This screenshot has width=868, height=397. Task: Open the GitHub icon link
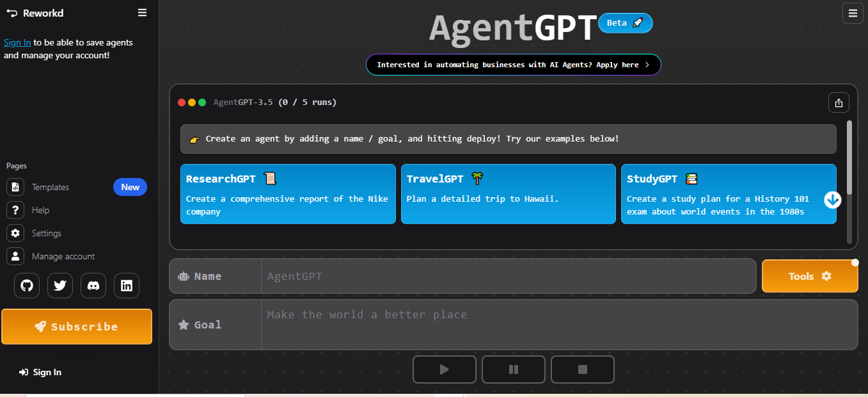pyautogui.click(x=27, y=286)
